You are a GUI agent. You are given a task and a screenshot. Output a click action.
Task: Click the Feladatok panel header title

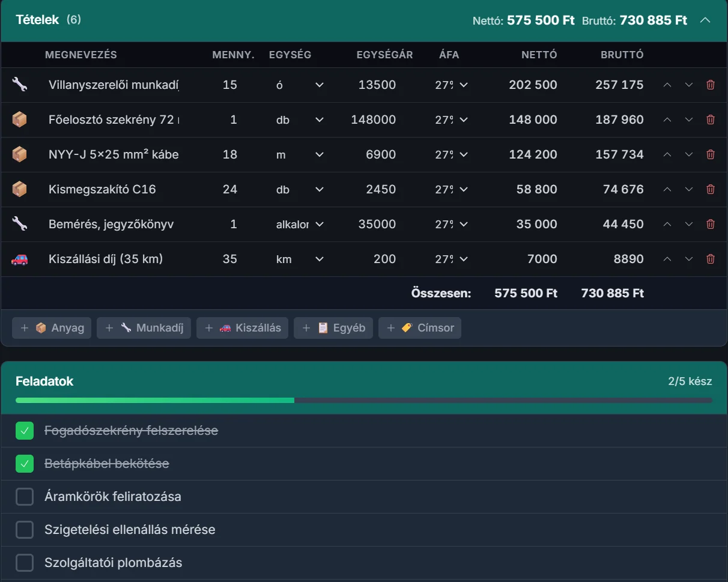44,381
